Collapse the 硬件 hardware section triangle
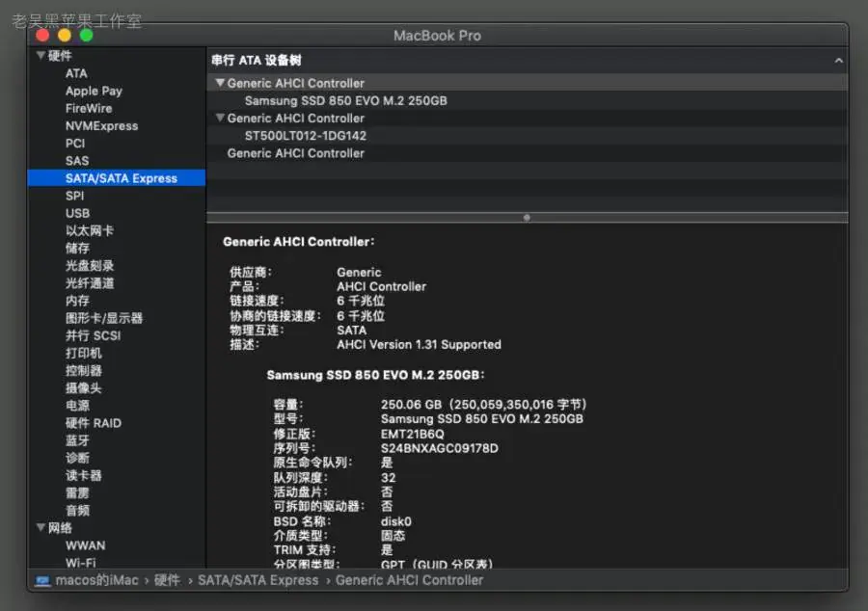 coord(41,55)
